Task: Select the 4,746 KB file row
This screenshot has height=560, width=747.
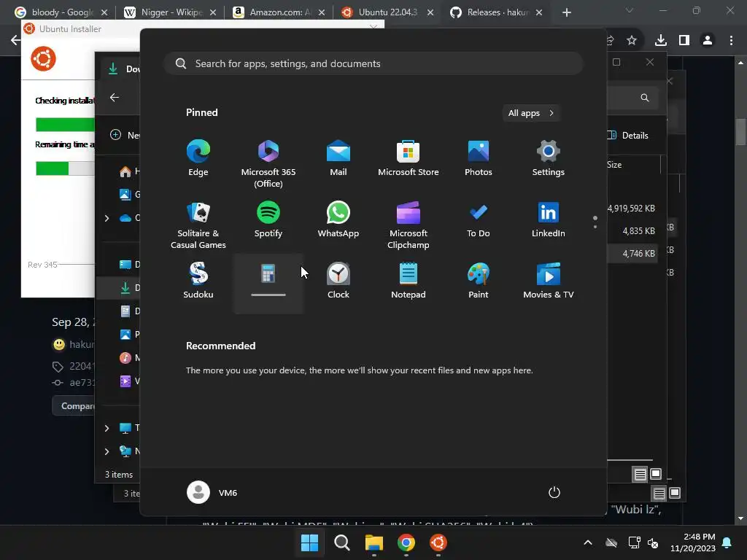Action: (632, 254)
